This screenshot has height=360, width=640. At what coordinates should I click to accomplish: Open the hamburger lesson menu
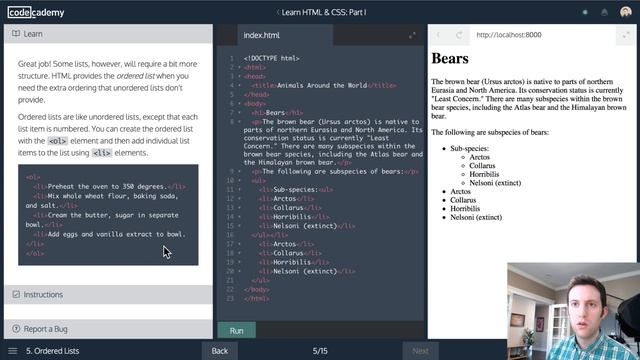(x=13, y=351)
